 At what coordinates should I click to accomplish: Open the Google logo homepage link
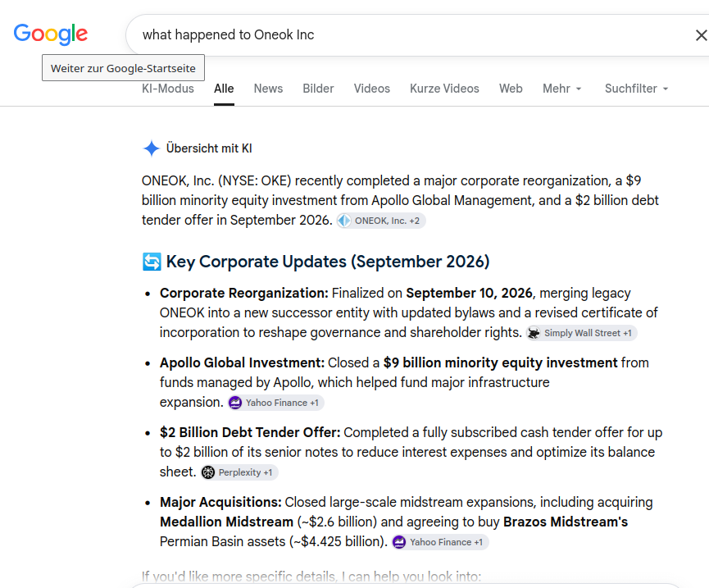pos(51,34)
